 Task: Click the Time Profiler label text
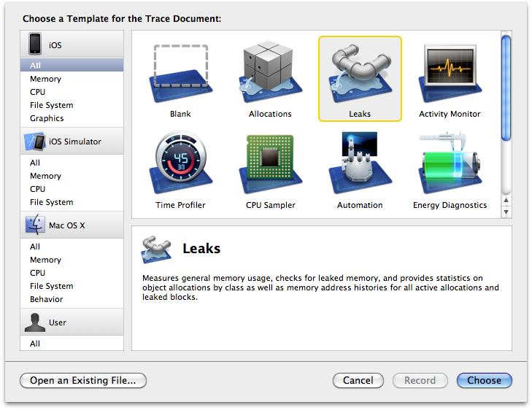click(180, 205)
